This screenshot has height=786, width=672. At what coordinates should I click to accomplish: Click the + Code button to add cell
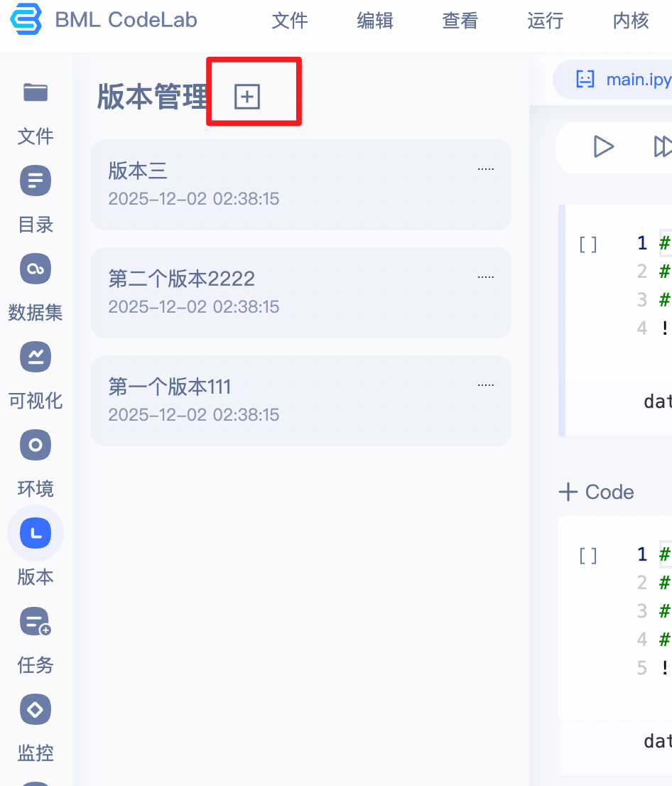596,492
